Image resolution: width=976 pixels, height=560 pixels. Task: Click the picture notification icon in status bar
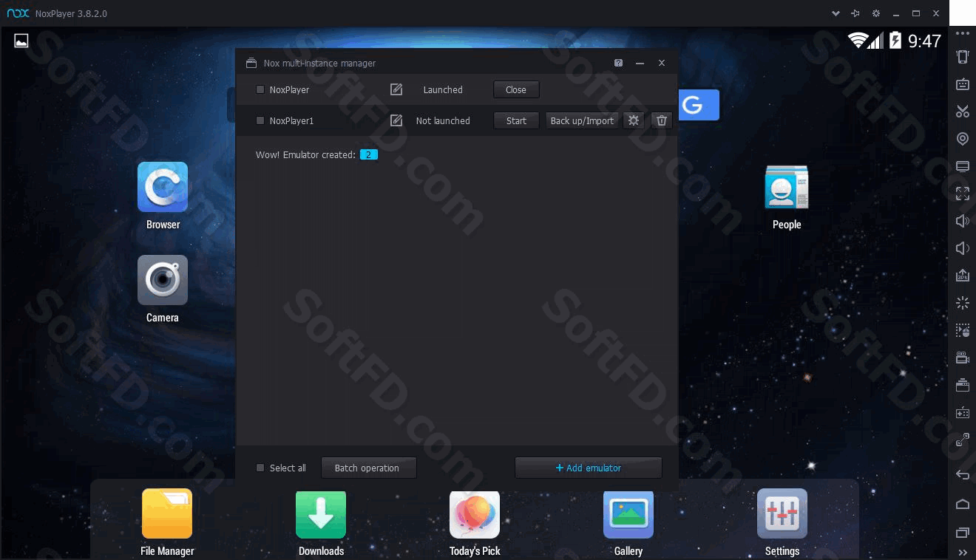(21, 41)
